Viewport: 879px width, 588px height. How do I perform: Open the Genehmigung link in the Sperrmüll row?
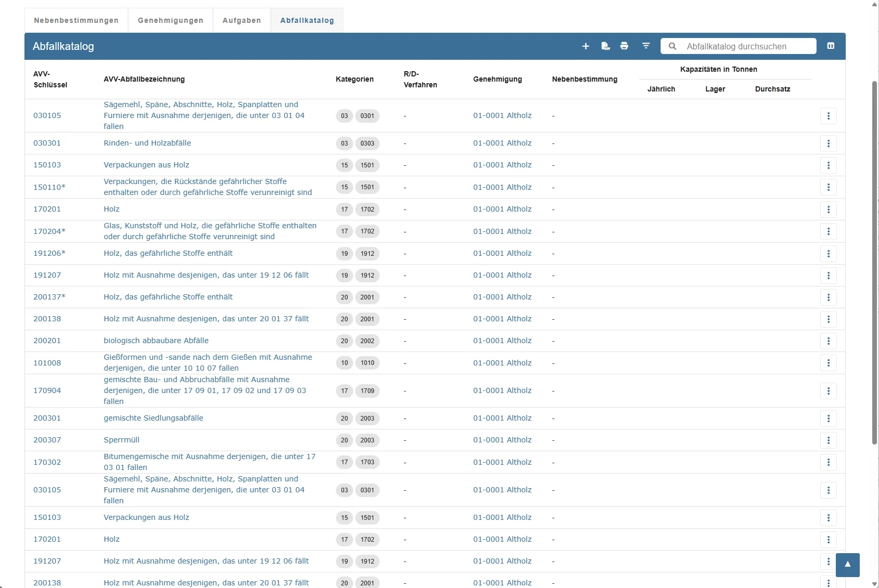tap(502, 440)
